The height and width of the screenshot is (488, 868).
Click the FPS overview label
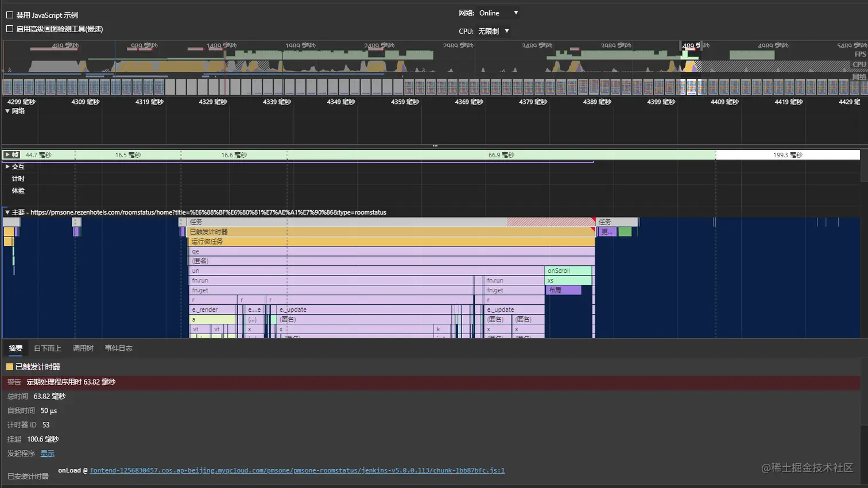click(x=860, y=54)
